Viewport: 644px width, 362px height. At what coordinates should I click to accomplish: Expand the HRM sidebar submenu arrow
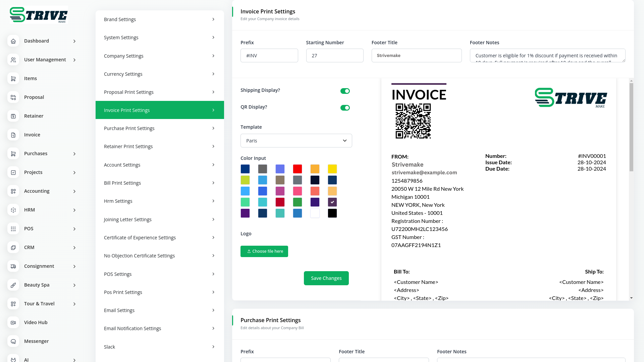click(x=74, y=210)
